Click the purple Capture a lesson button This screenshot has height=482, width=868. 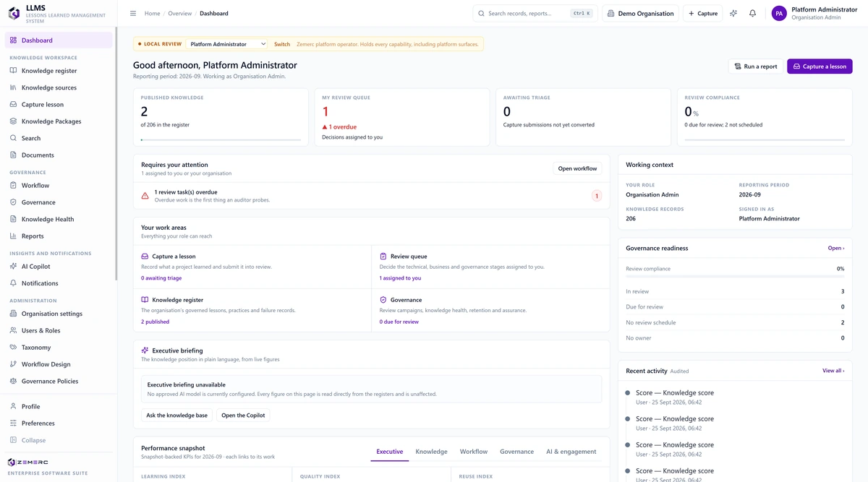pos(820,66)
